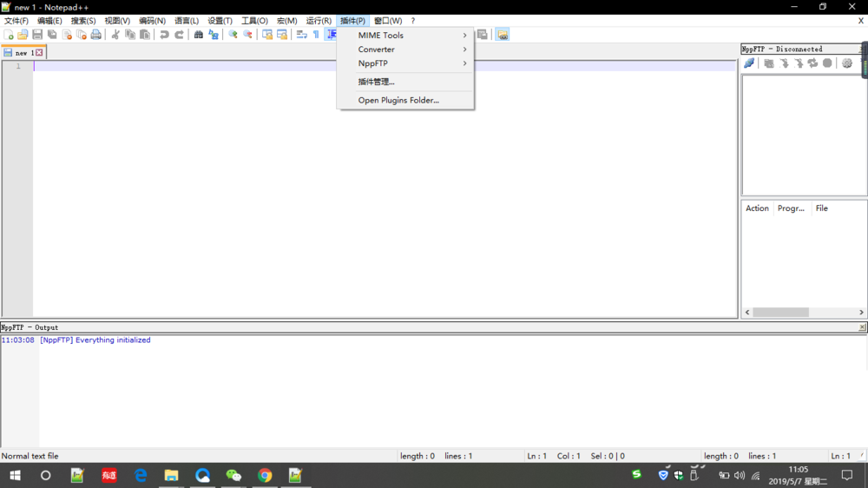
Task: Click 'Normal text file' in the status bar
Action: (30, 456)
